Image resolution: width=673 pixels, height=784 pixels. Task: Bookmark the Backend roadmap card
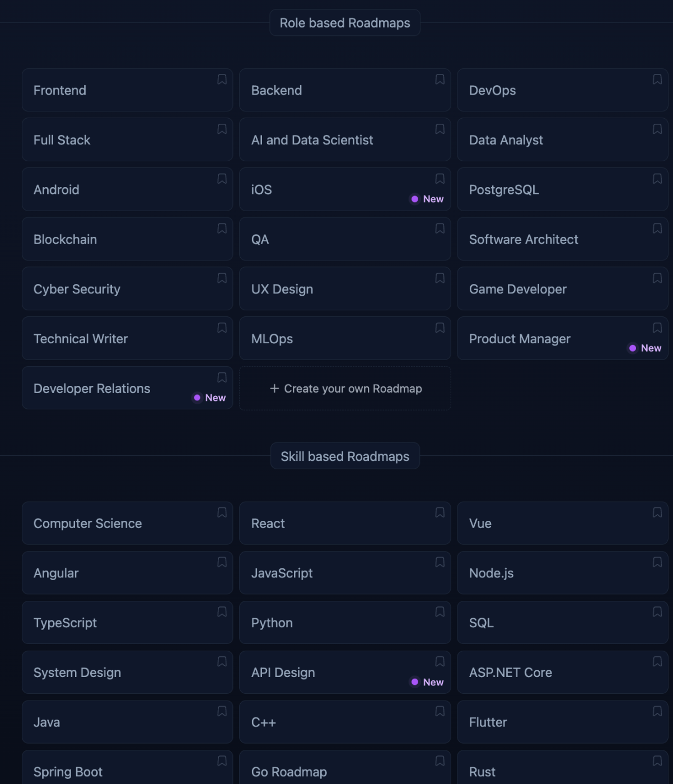[x=440, y=80]
